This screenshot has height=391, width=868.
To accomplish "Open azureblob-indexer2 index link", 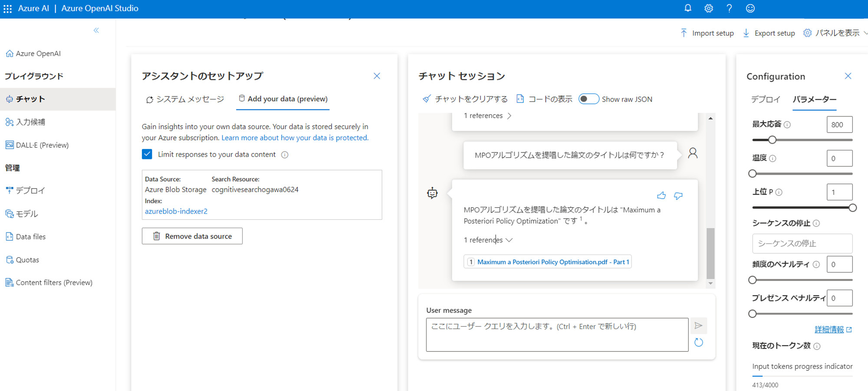I will [176, 211].
